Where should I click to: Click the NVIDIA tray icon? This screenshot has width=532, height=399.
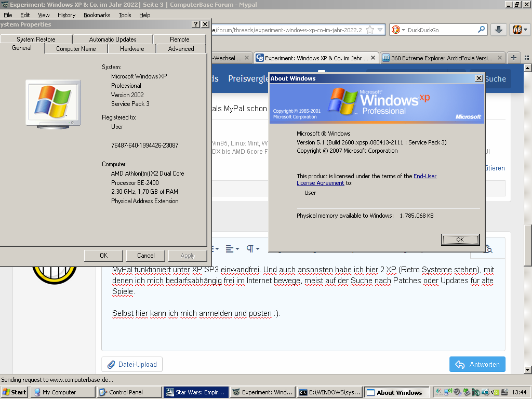pyautogui.click(x=495, y=392)
